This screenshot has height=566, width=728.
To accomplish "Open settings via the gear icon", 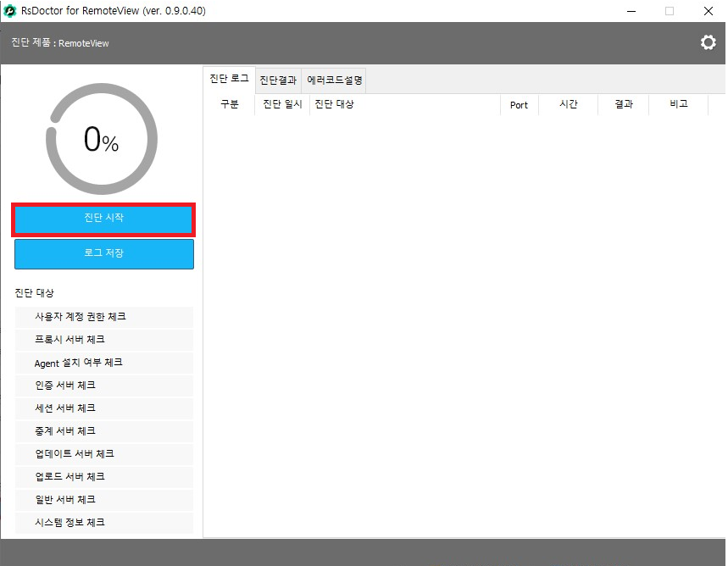I will point(708,42).
